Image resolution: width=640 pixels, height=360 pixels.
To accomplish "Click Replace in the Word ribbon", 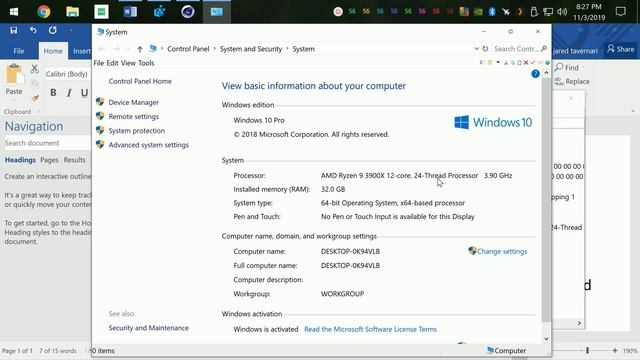I will 572,82.
